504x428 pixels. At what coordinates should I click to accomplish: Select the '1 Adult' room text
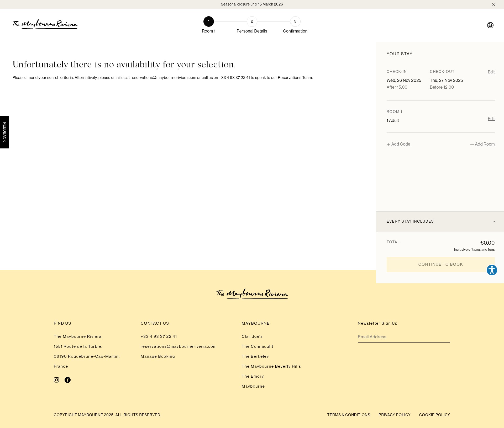click(393, 121)
